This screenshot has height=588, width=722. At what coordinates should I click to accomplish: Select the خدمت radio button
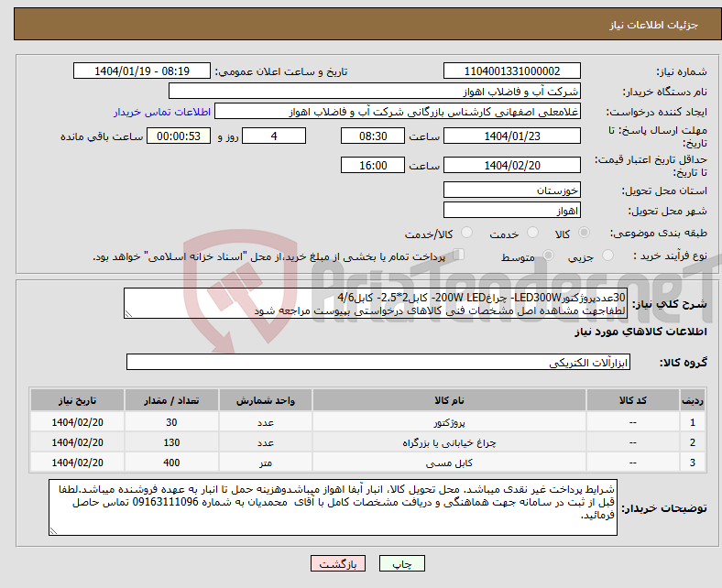532,233
